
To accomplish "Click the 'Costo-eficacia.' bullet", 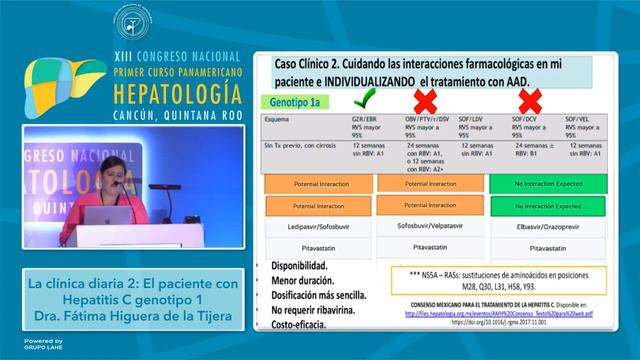I will click(x=298, y=325).
